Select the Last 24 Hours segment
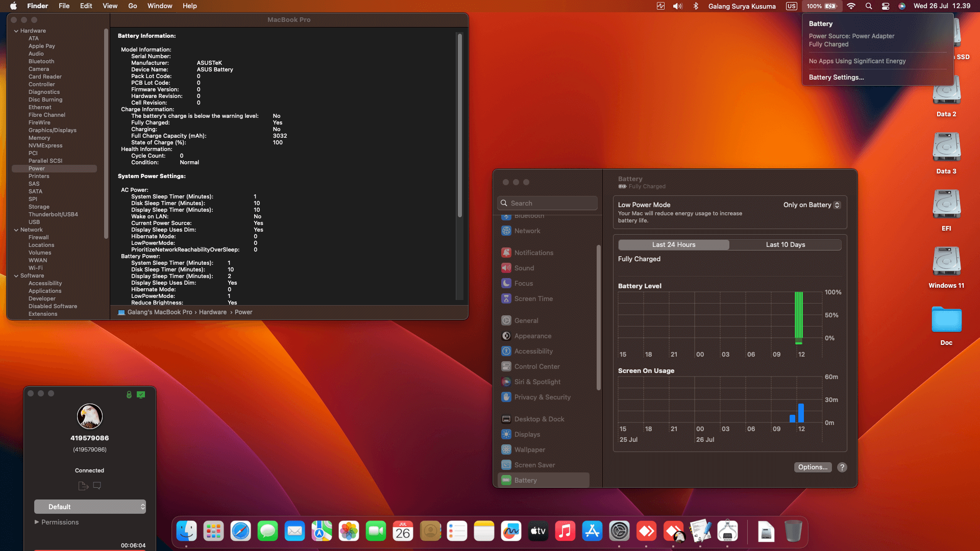Viewport: 980px width, 551px height. (x=674, y=244)
